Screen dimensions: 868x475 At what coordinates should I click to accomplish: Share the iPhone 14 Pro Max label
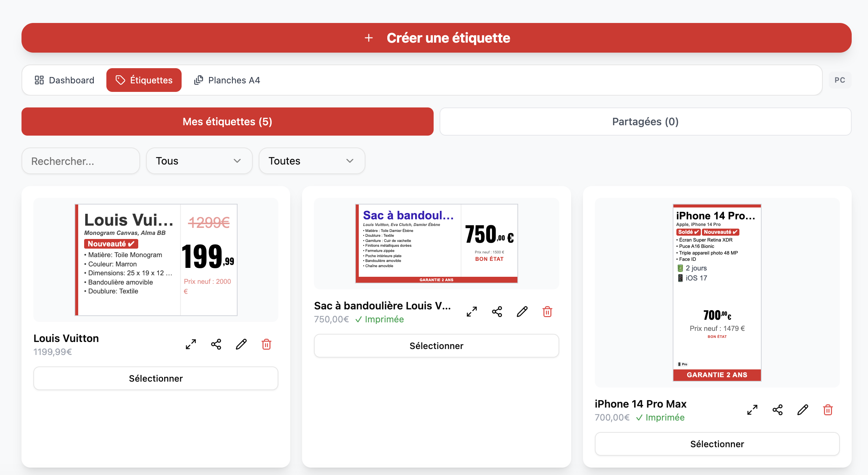click(778, 410)
